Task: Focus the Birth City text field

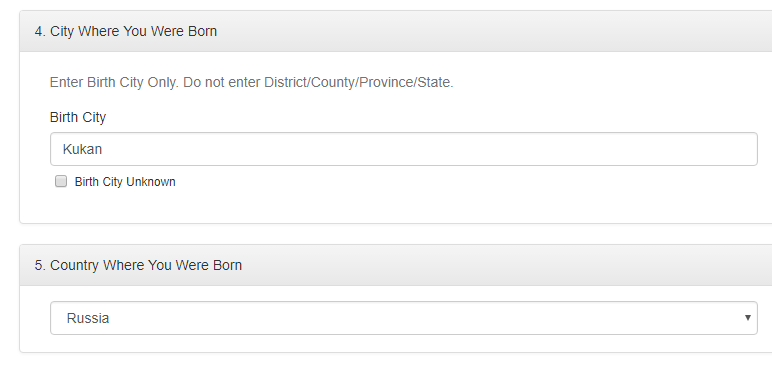Action: click(x=404, y=149)
